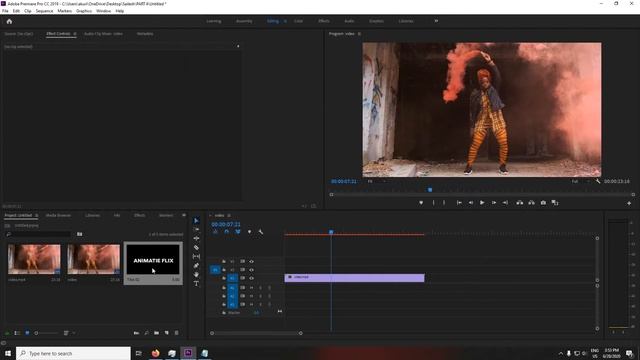Open Program monitor Button Editor plus

point(629,203)
